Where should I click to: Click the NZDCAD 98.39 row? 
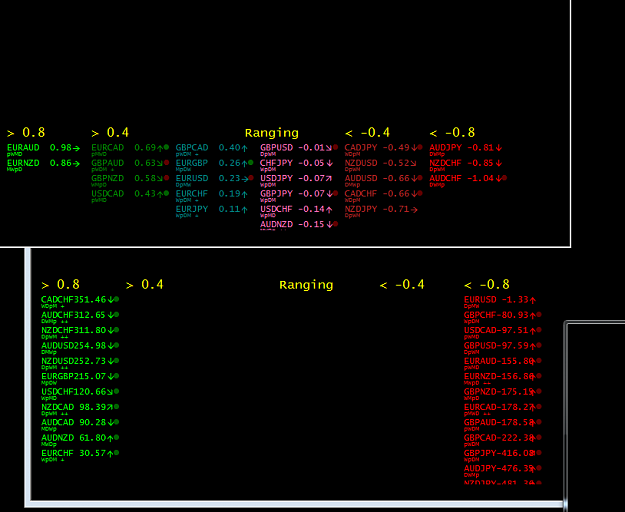coord(80,407)
